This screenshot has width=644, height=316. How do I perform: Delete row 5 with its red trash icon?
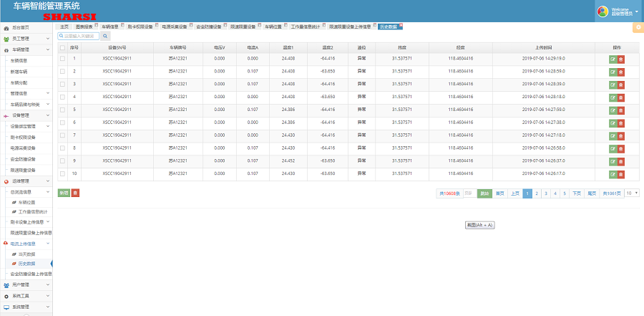[620, 109]
